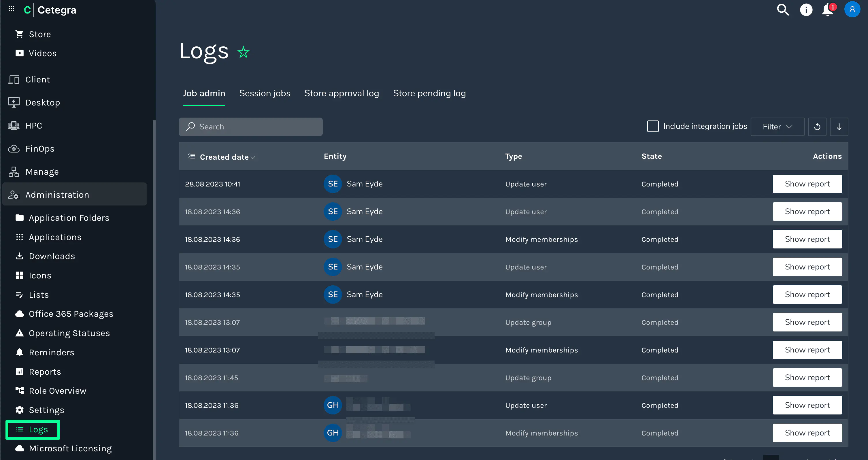Open Role Overview in sidebar
868x460 pixels.
point(57,391)
